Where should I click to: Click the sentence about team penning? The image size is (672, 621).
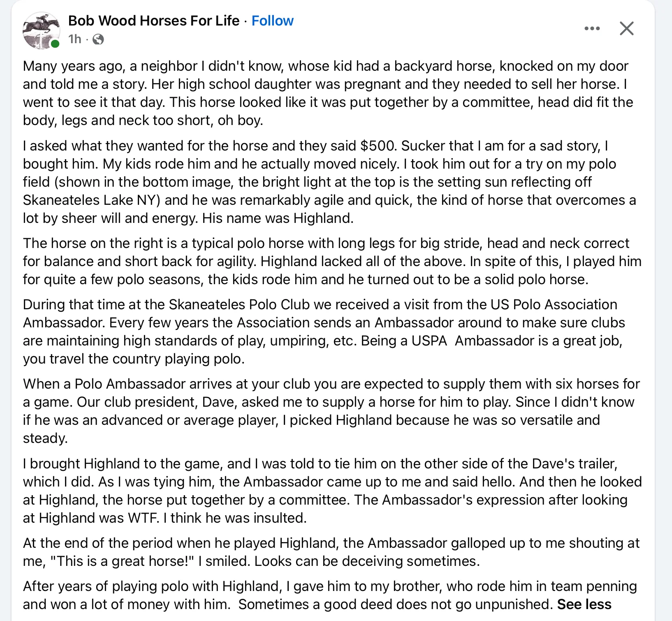(x=330, y=595)
